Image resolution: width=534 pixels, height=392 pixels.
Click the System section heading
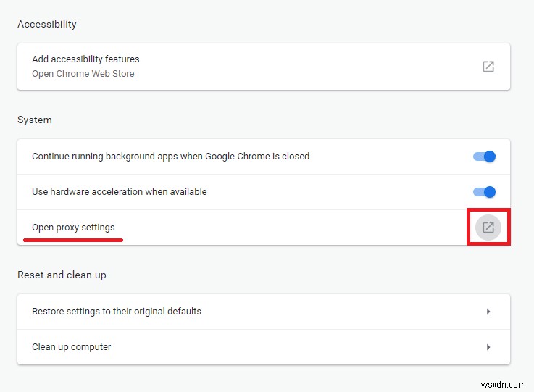pos(35,120)
